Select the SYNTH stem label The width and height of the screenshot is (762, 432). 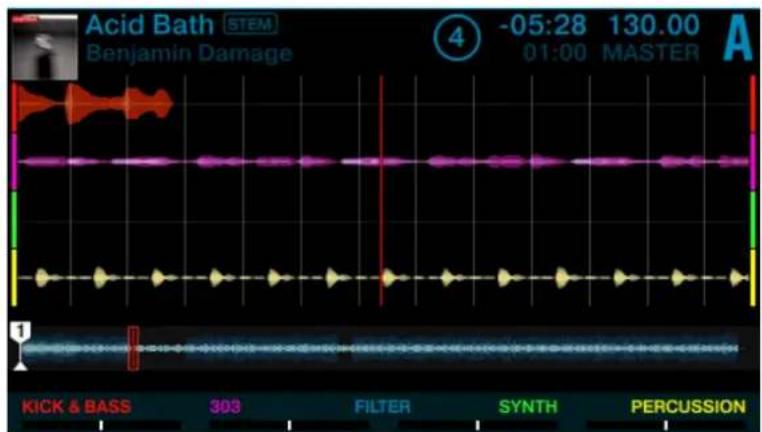click(528, 407)
